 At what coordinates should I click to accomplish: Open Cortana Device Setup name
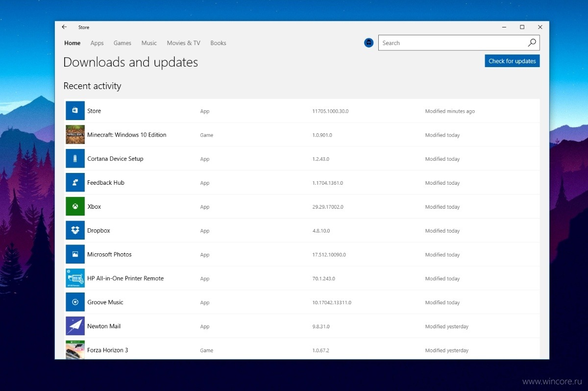(x=115, y=159)
